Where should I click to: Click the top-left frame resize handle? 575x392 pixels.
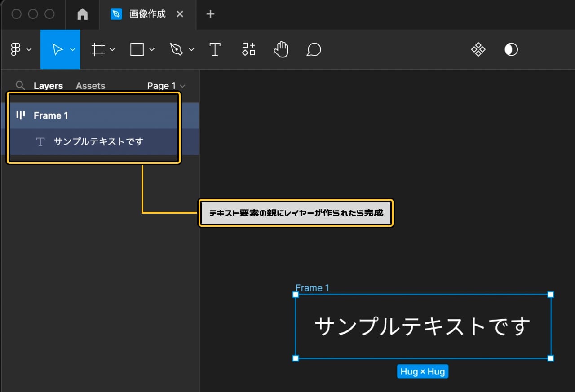(x=296, y=295)
